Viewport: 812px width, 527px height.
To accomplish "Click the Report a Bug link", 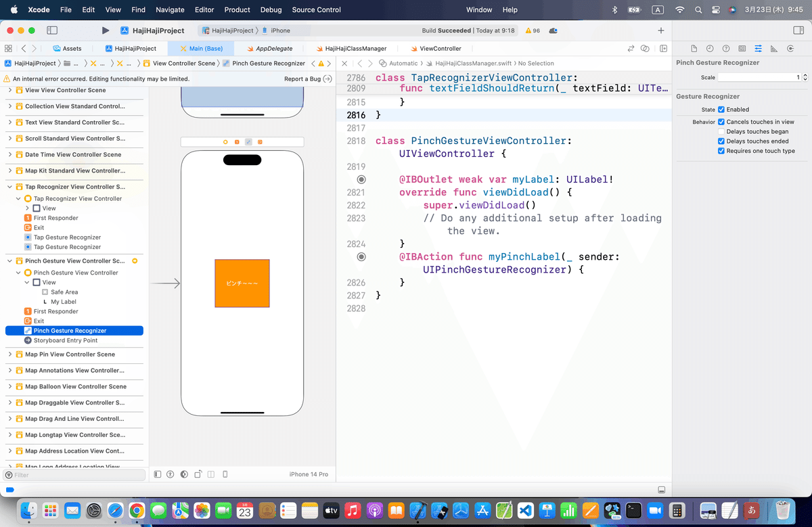I will click(x=302, y=78).
